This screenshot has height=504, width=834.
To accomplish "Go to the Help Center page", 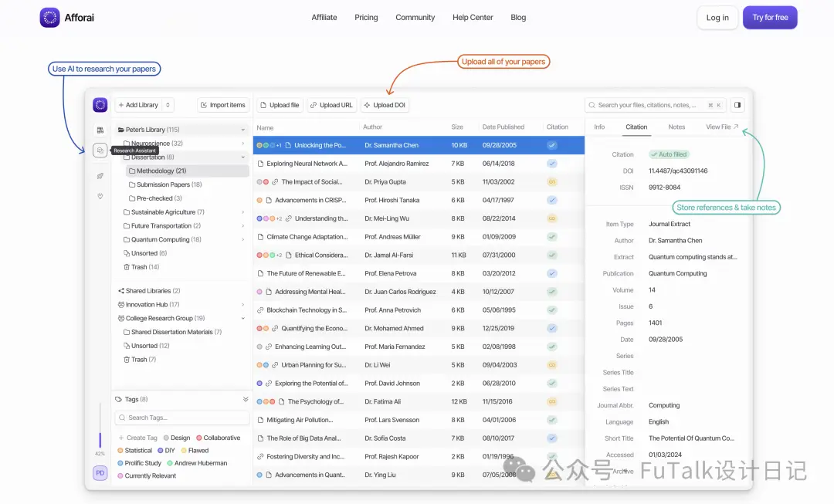I will point(473,18).
